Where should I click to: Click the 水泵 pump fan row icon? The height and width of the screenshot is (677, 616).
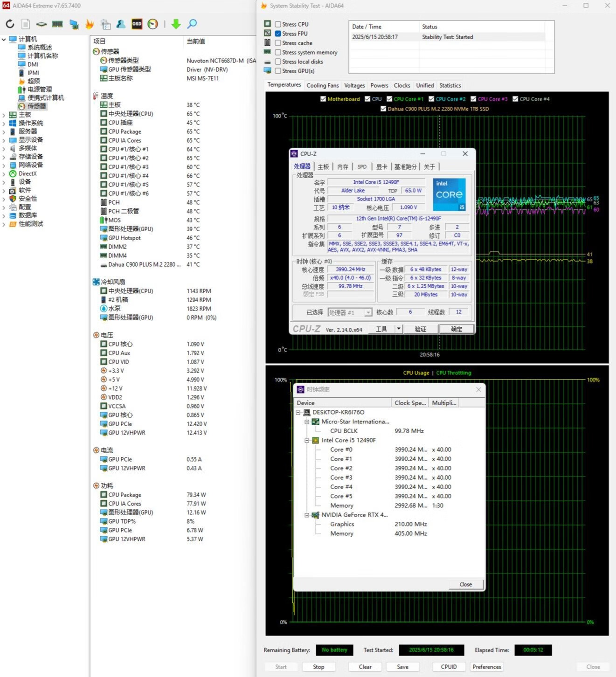point(104,309)
